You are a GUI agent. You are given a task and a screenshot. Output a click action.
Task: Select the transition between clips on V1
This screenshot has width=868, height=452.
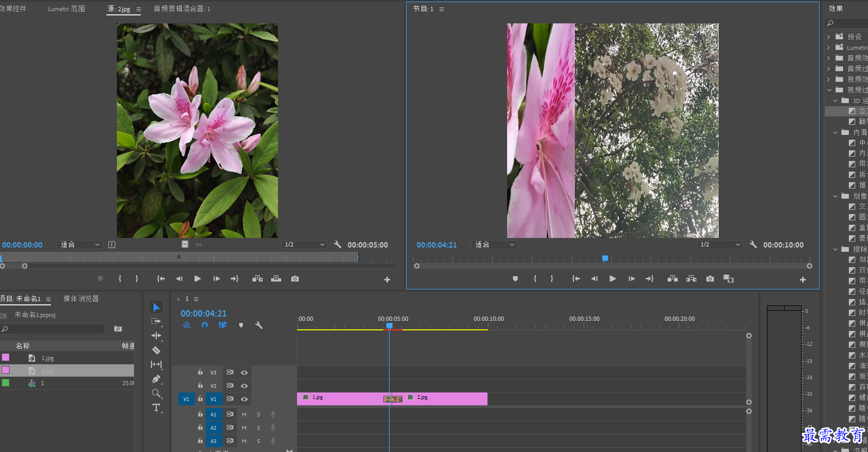pyautogui.click(x=393, y=399)
